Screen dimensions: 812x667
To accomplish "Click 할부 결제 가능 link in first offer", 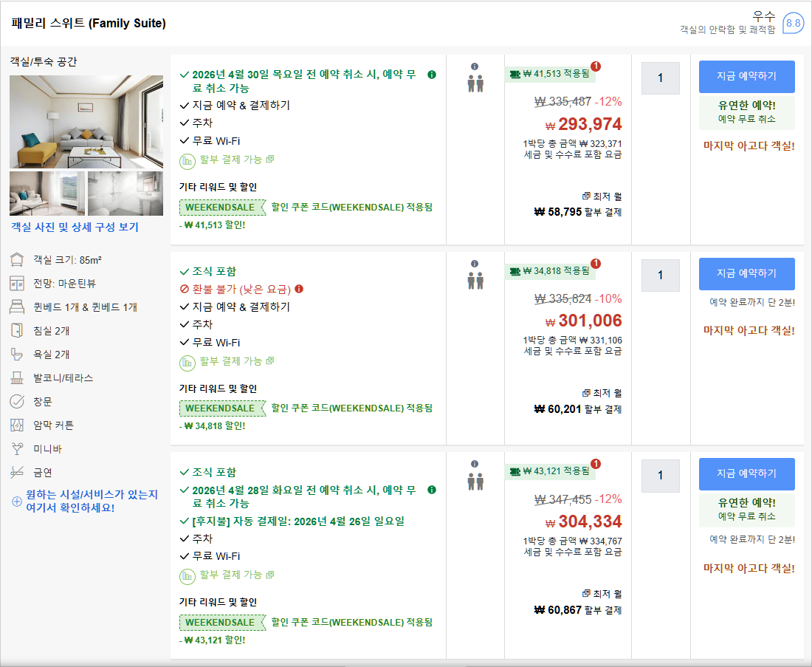I will 232,160.
